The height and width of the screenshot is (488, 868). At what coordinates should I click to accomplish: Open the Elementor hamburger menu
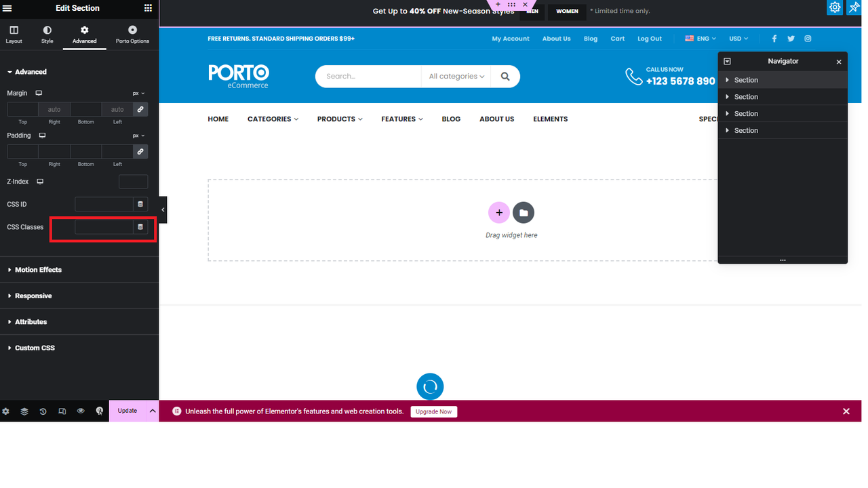pyautogui.click(x=7, y=8)
